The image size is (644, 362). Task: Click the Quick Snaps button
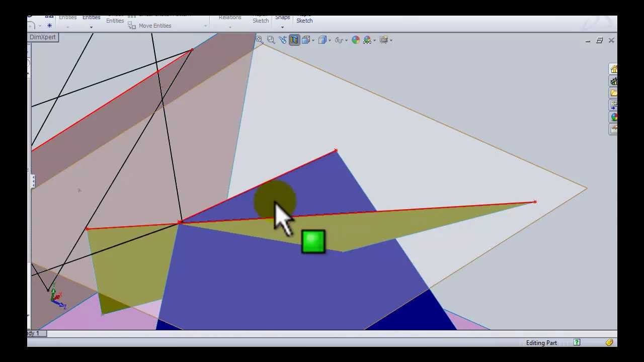pos(282,17)
